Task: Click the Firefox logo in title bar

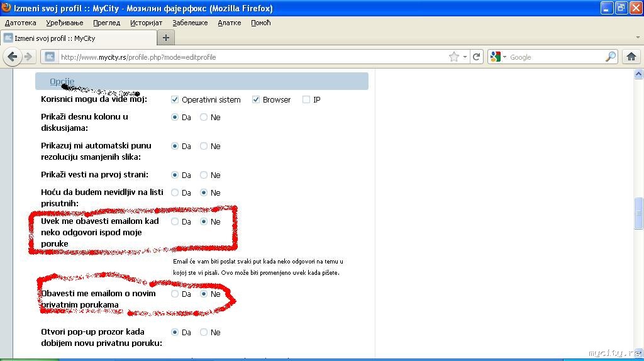Action: pos(6,8)
